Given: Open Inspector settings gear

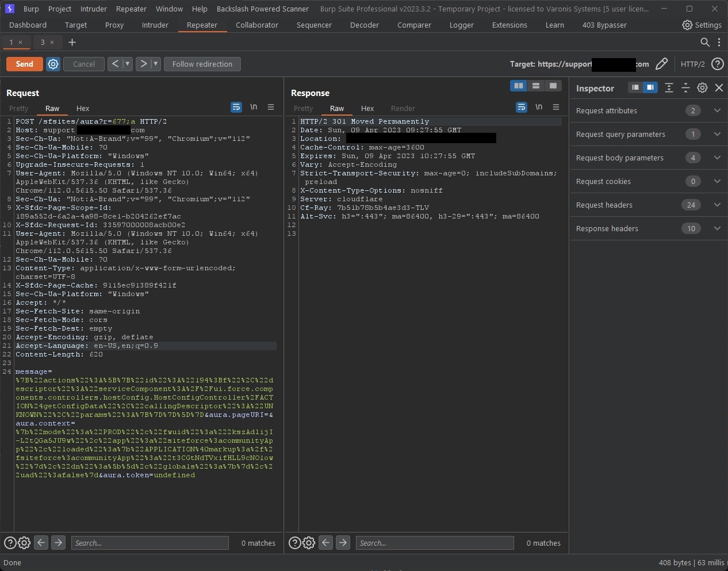Looking at the screenshot, I should (702, 87).
